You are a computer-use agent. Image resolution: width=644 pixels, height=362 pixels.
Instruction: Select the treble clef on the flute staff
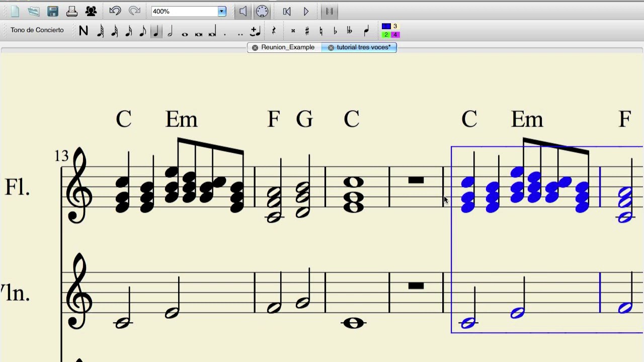click(78, 186)
